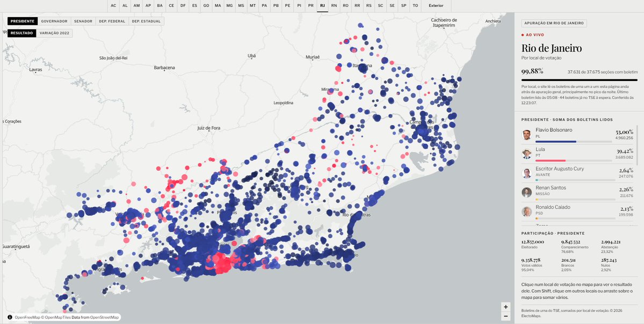Select state AC in the top bar

tap(113, 6)
